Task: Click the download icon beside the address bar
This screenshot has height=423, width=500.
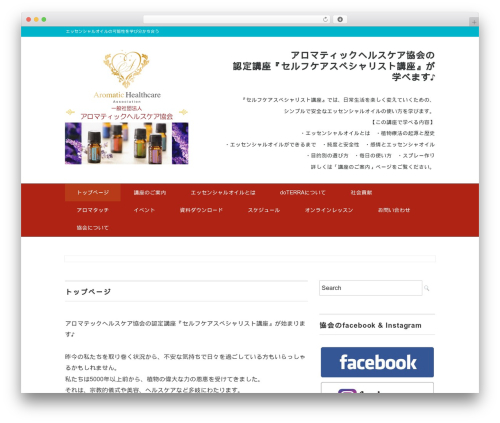Action: (x=340, y=19)
